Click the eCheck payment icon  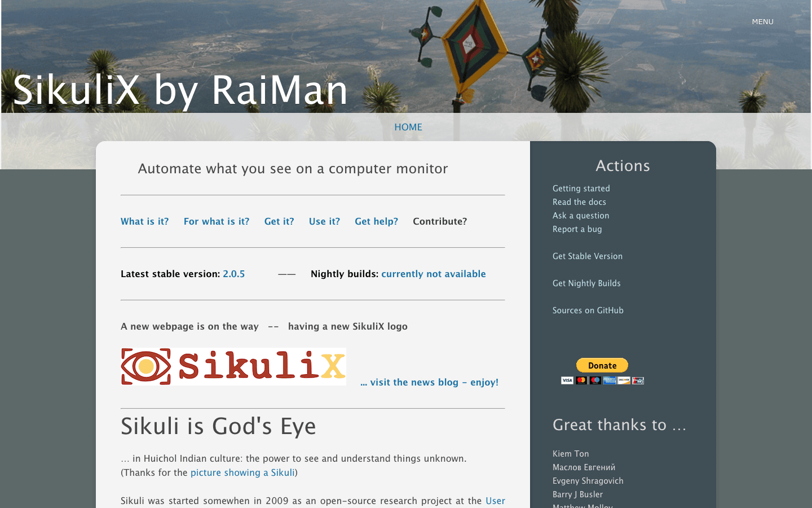(638, 380)
